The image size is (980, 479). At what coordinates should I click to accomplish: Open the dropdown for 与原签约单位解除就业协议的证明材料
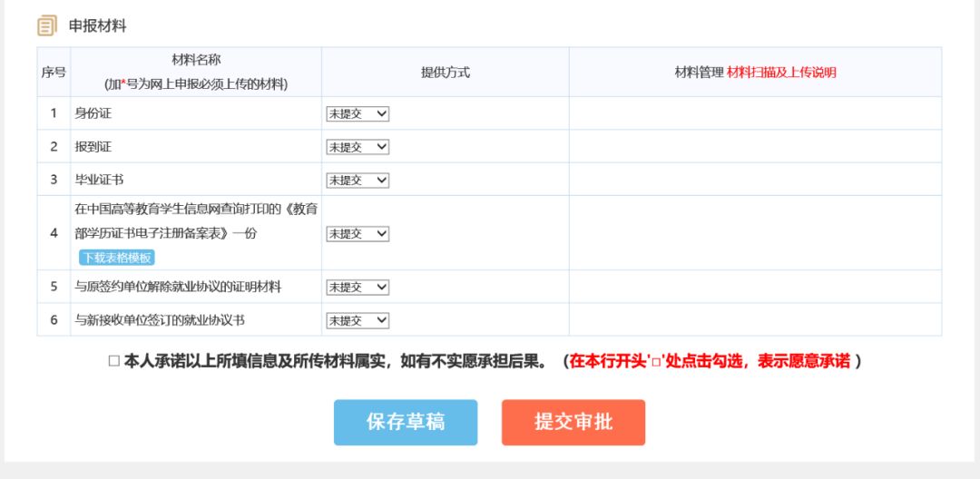click(358, 288)
